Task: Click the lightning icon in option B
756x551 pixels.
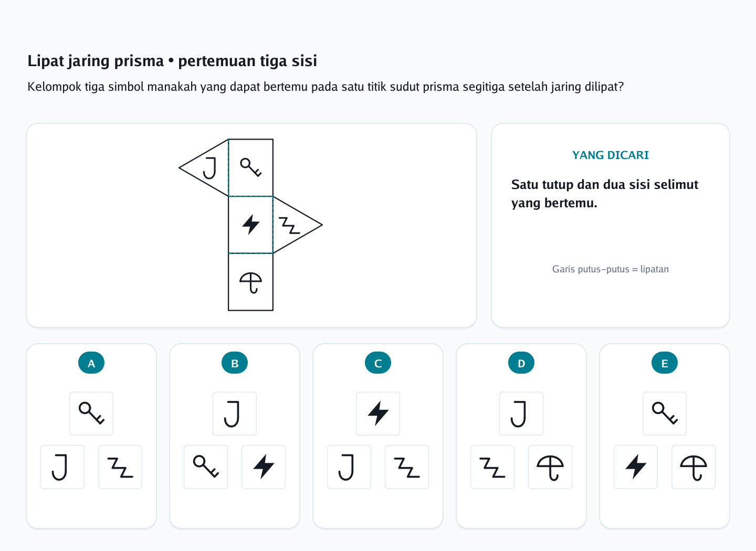Action: pyautogui.click(x=264, y=467)
